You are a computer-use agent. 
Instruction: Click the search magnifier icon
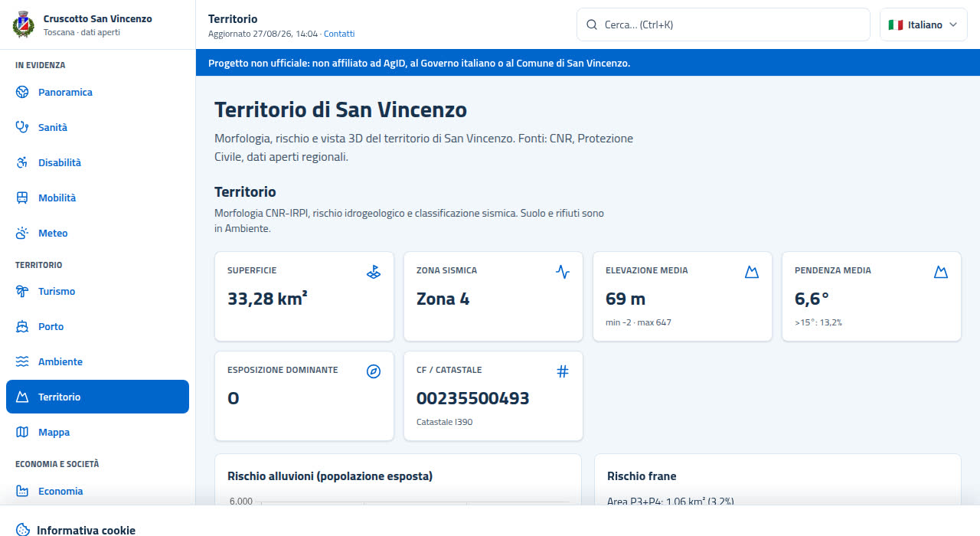click(592, 25)
